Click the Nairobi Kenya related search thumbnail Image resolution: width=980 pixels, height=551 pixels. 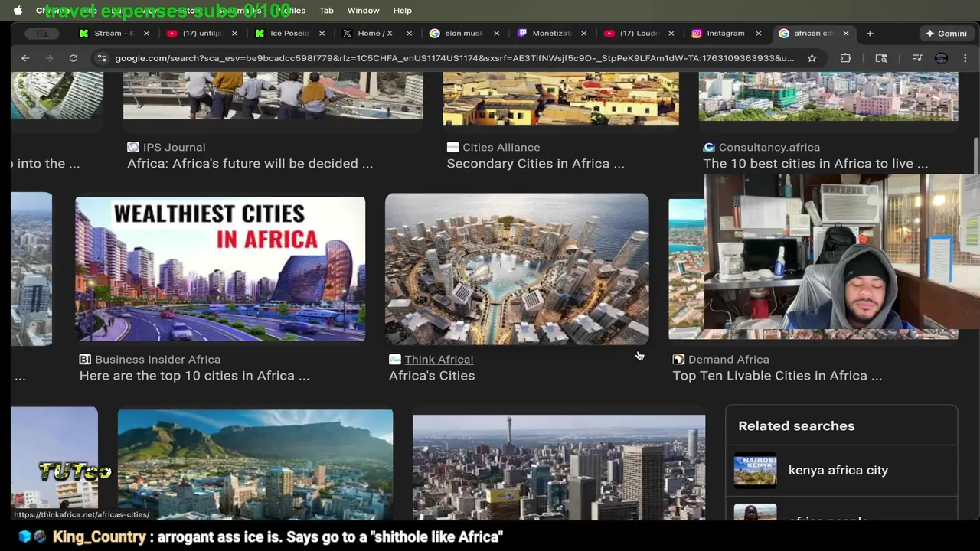pyautogui.click(x=755, y=471)
